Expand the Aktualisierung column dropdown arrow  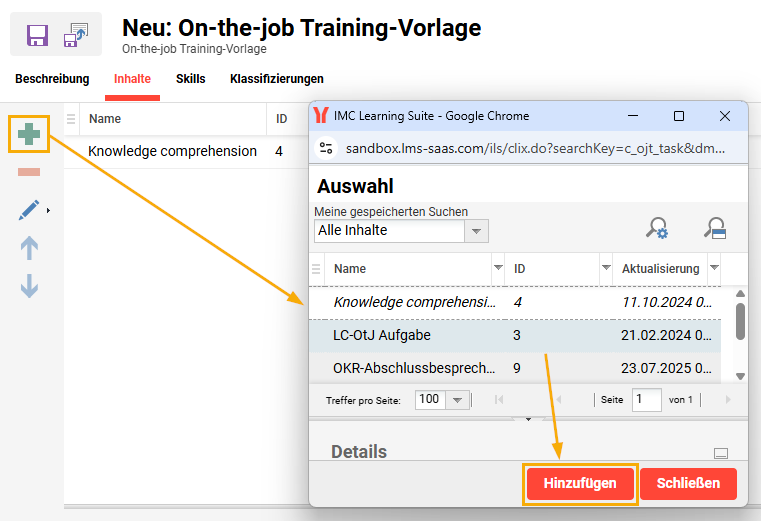point(714,268)
